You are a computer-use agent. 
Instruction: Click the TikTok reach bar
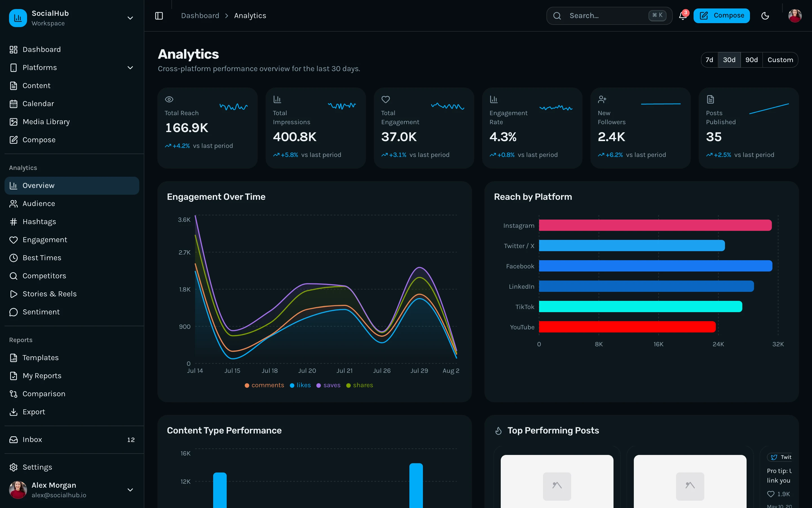pos(641,307)
